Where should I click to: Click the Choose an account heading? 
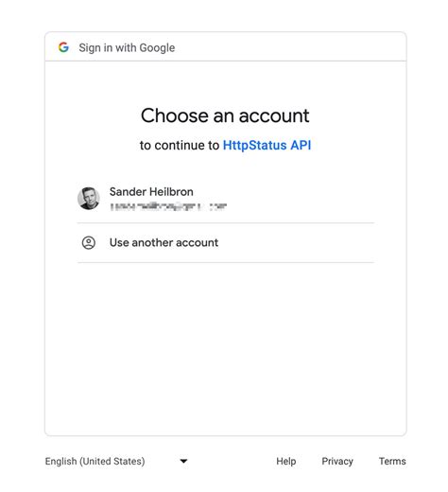coord(225,115)
